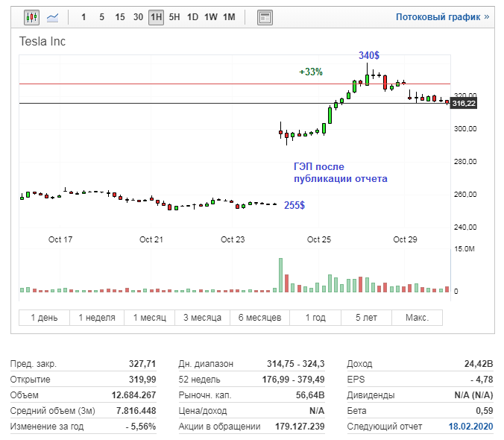Click the tallest green volume bar
Image resolution: width=504 pixels, height=440 pixels.
(280, 275)
